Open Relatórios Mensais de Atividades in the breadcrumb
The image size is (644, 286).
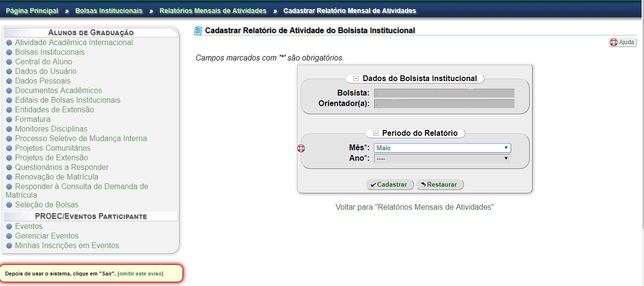(x=213, y=11)
